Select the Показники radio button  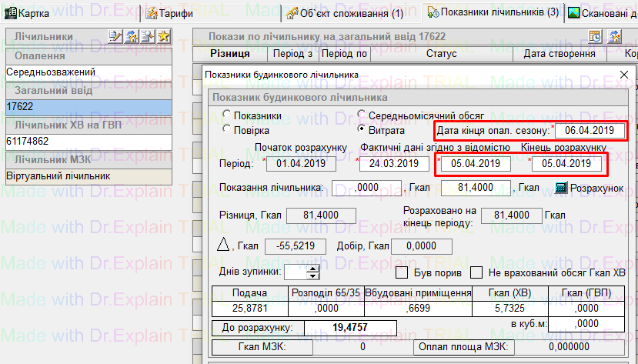(227, 115)
